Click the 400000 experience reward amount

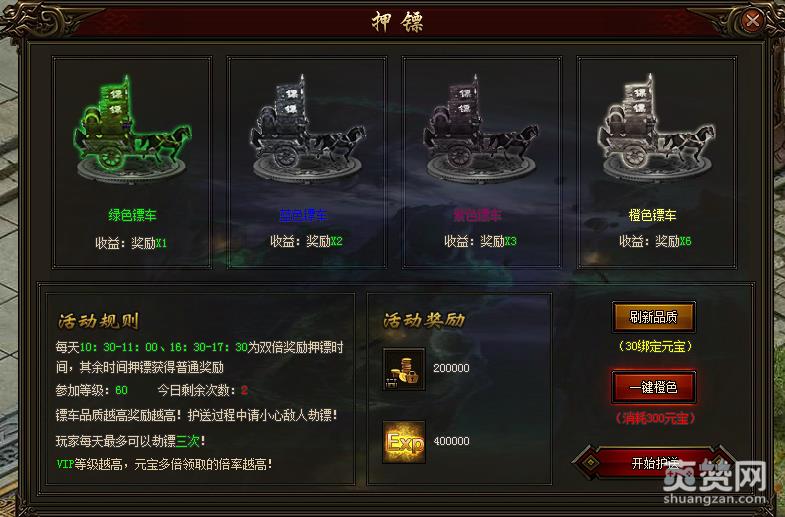tap(451, 441)
